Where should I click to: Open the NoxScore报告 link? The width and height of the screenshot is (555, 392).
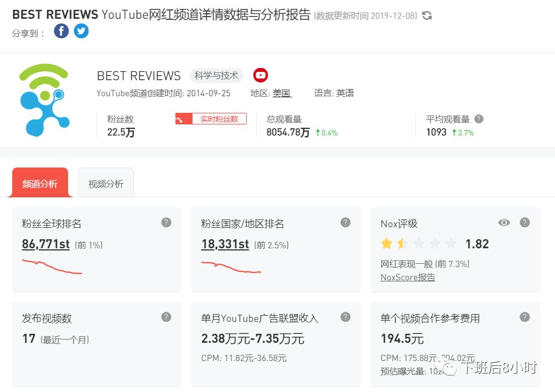[407, 277]
